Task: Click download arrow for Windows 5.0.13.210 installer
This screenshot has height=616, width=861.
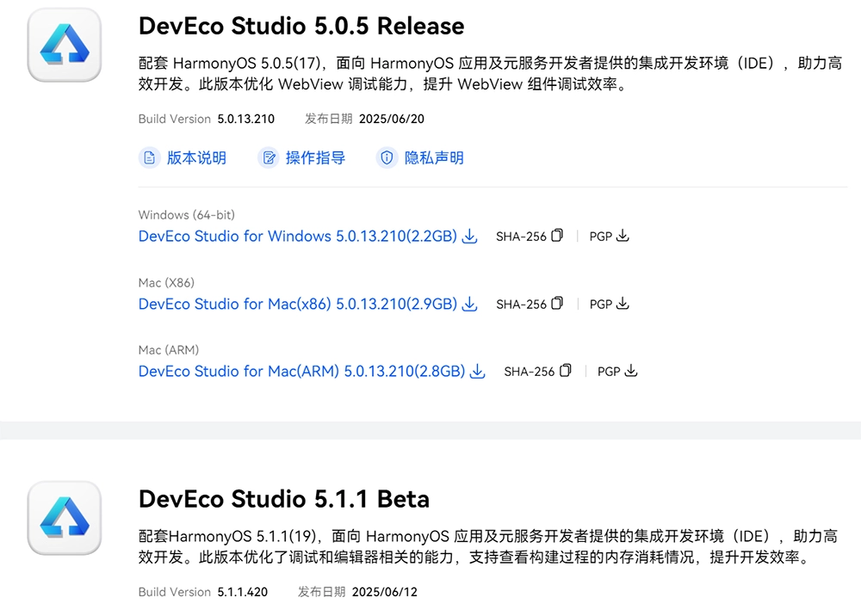Action: pyautogui.click(x=469, y=237)
